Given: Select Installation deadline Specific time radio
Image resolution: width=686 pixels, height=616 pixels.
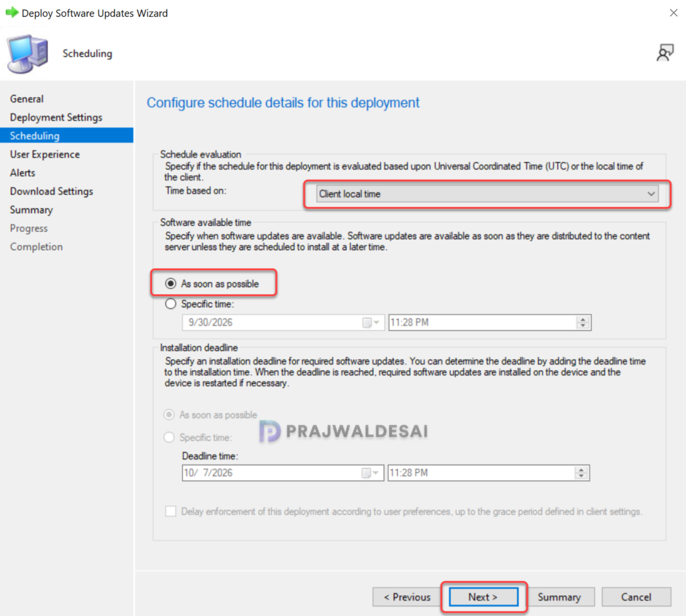Looking at the screenshot, I should [169, 438].
